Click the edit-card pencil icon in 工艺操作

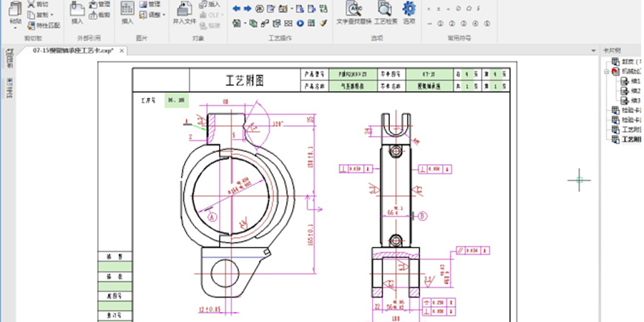[270, 9]
